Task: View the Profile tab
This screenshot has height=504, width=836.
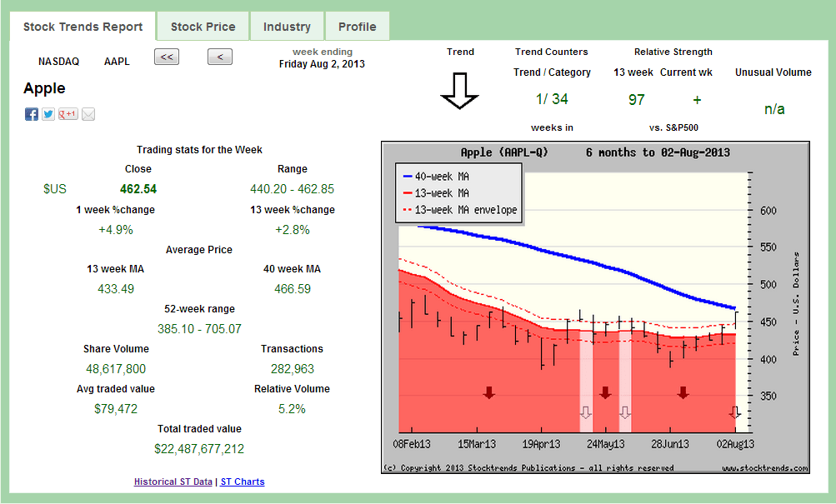Action: point(358,27)
